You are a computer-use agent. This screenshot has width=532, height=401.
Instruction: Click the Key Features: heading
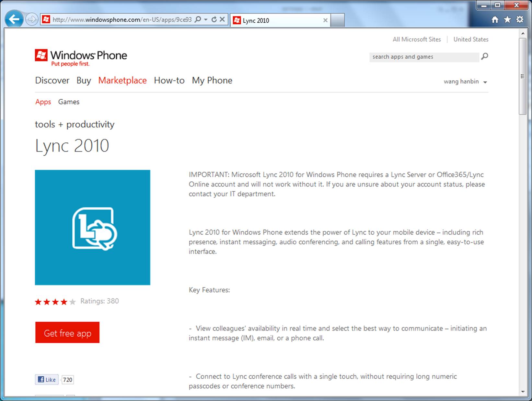pos(209,290)
